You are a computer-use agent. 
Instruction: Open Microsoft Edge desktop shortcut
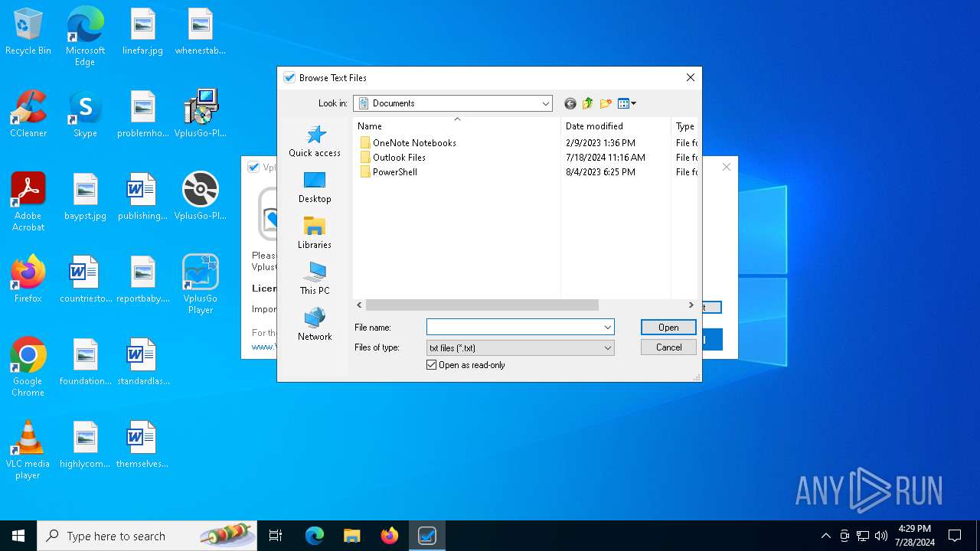(x=85, y=37)
